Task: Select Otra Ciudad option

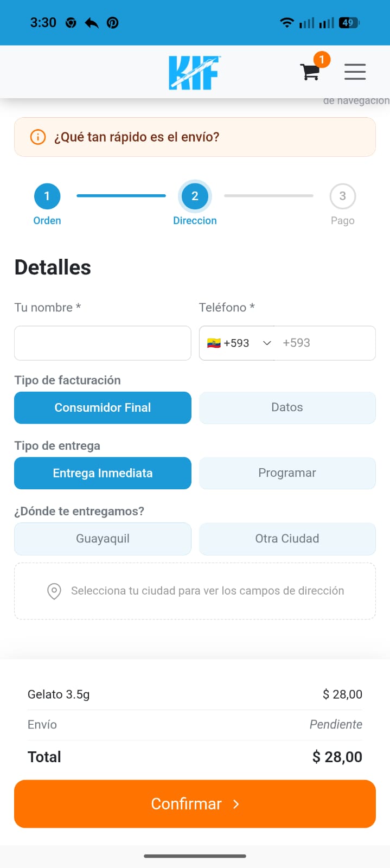Action: click(x=287, y=539)
